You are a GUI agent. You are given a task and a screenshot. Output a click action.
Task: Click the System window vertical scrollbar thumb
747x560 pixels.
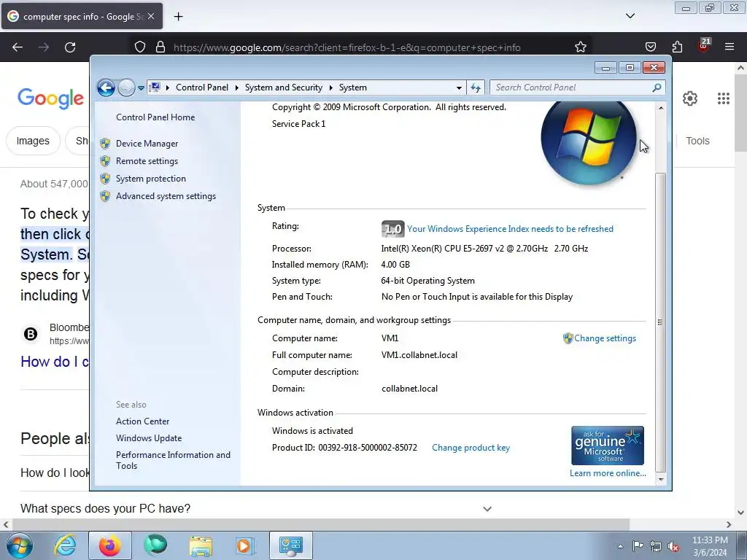(x=661, y=322)
